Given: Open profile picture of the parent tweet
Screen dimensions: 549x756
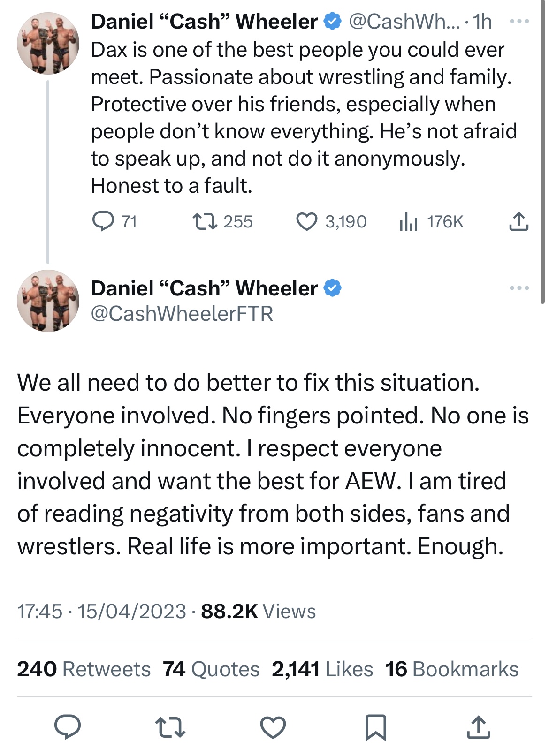Looking at the screenshot, I should point(48,43).
